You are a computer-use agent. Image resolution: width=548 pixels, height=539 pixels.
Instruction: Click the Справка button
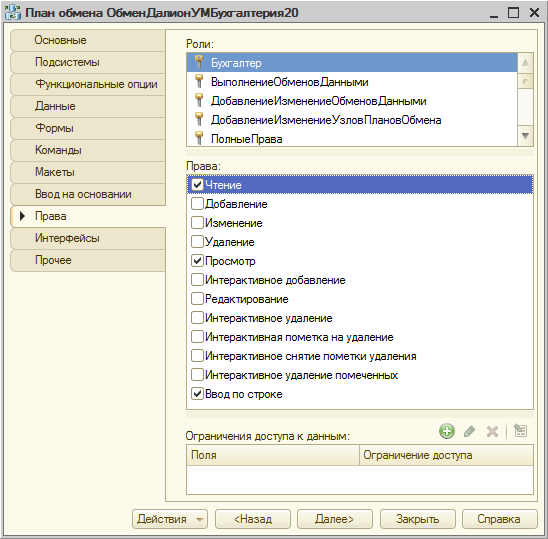[x=499, y=519]
